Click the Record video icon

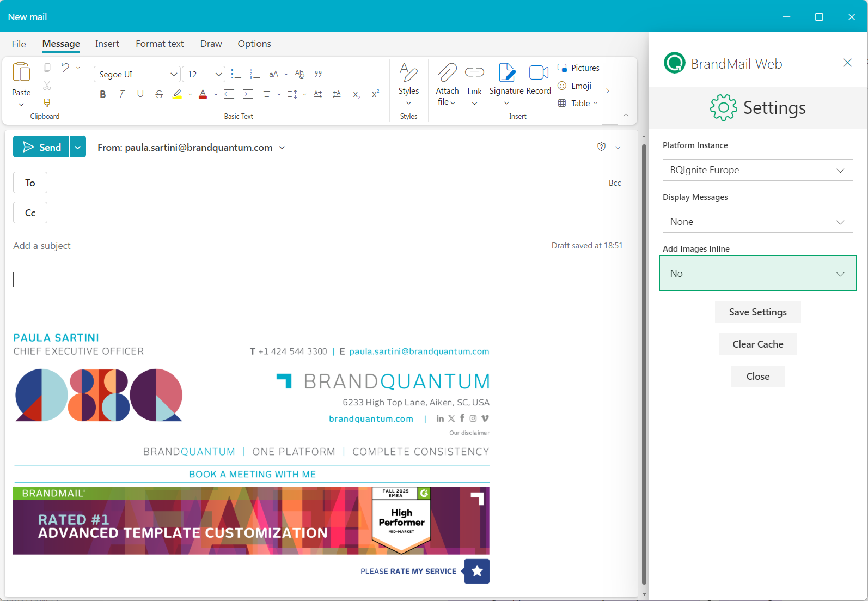(539, 73)
